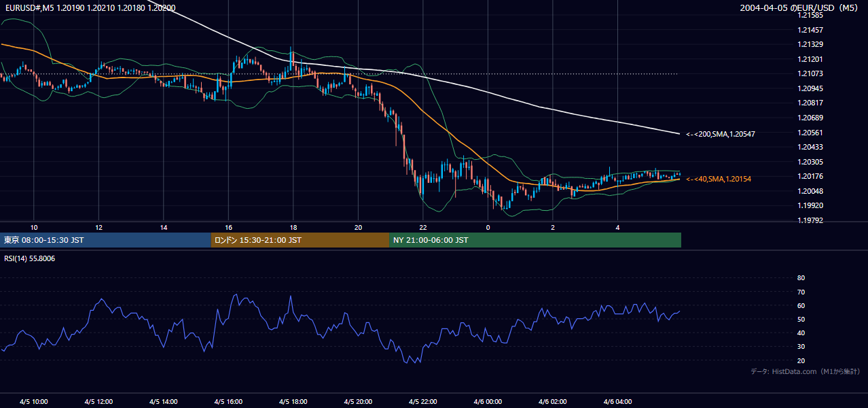The image size is (868, 408).
Task: Click the 4/5 10:00 date axis label
Action: [x=33, y=402]
